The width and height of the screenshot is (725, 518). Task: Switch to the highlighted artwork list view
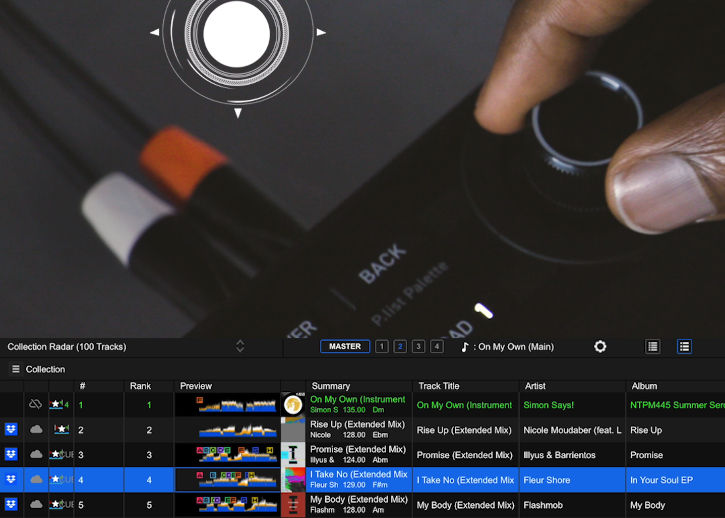tap(684, 346)
